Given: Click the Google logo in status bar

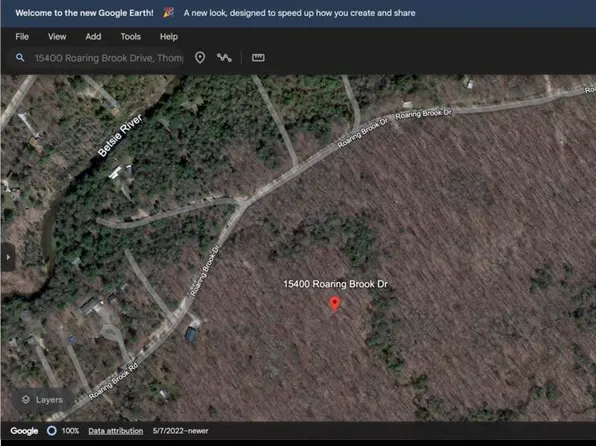Looking at the screenshot, I should [x=24, y=431].
